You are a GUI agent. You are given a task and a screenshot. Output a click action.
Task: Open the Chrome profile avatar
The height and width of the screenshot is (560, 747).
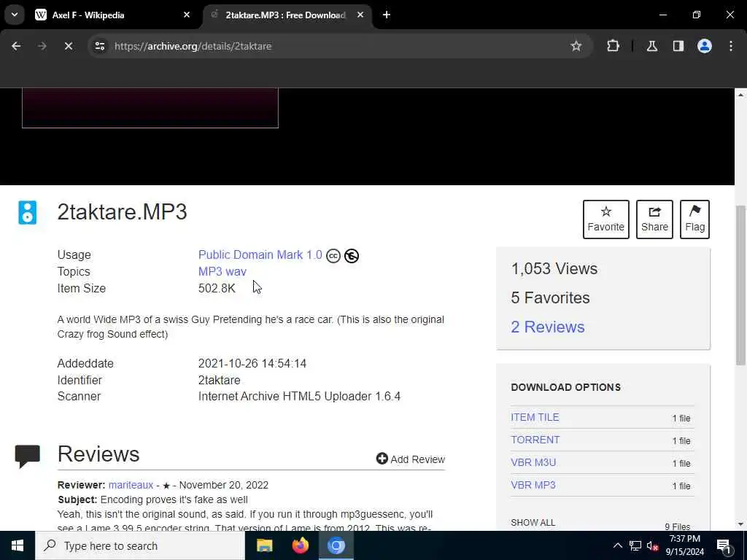pos(705,46)
